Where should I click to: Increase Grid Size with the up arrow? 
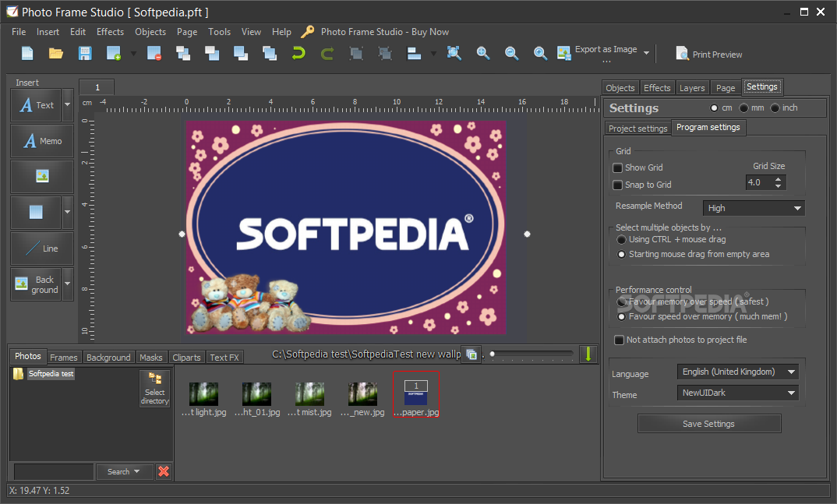pos(779,179)
